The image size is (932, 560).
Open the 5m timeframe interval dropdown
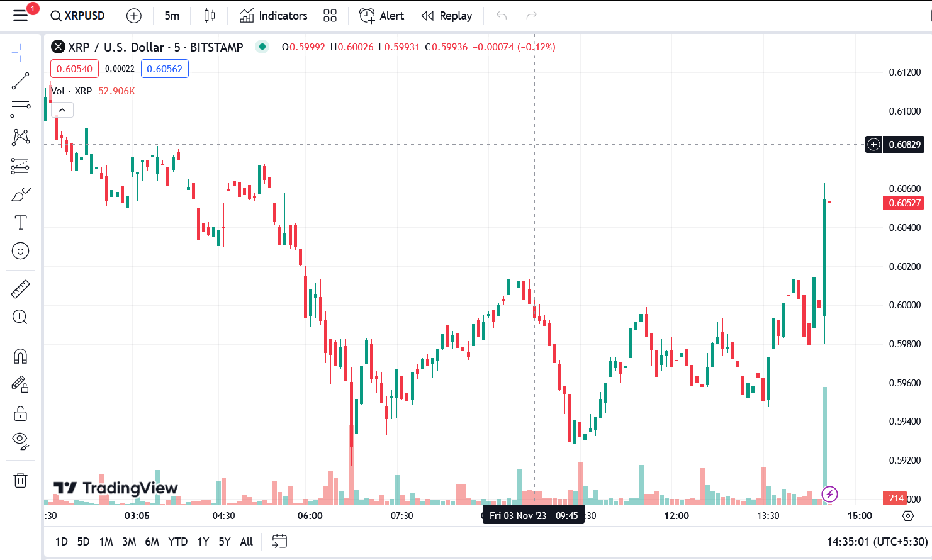(x=172, y=16)
